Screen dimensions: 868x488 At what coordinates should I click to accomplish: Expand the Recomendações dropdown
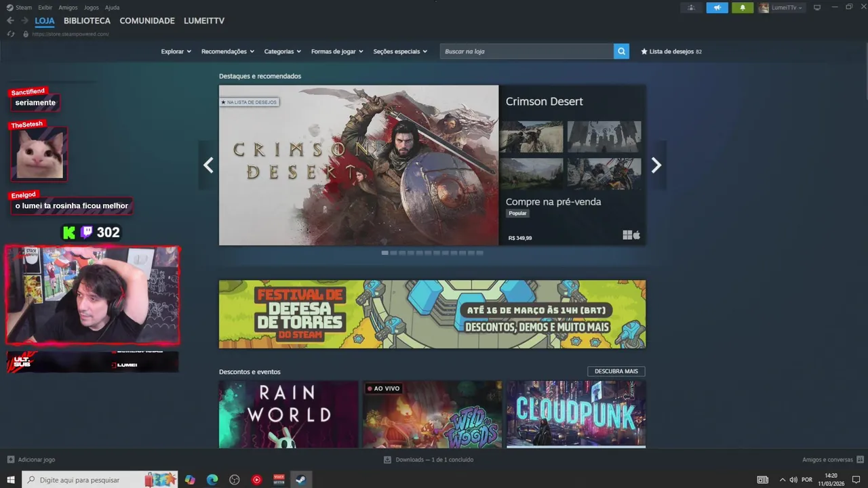pyautogui.click(x=228, y=52)
